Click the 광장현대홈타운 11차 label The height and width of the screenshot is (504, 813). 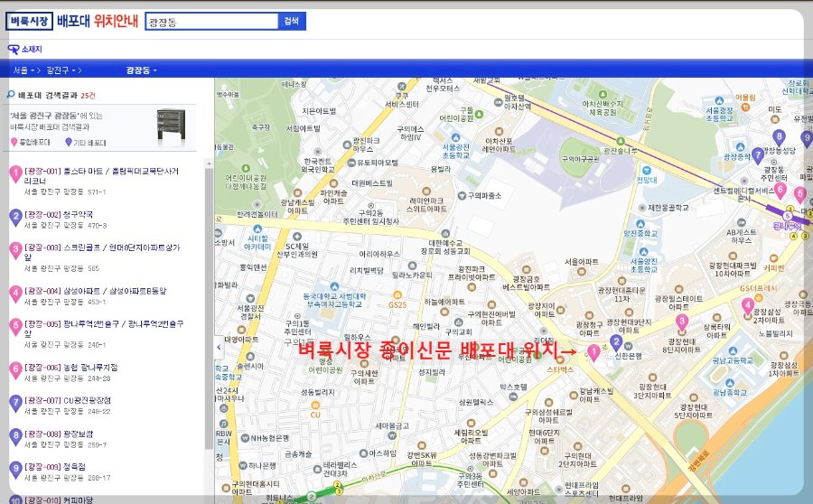click(x=621, y=294)
